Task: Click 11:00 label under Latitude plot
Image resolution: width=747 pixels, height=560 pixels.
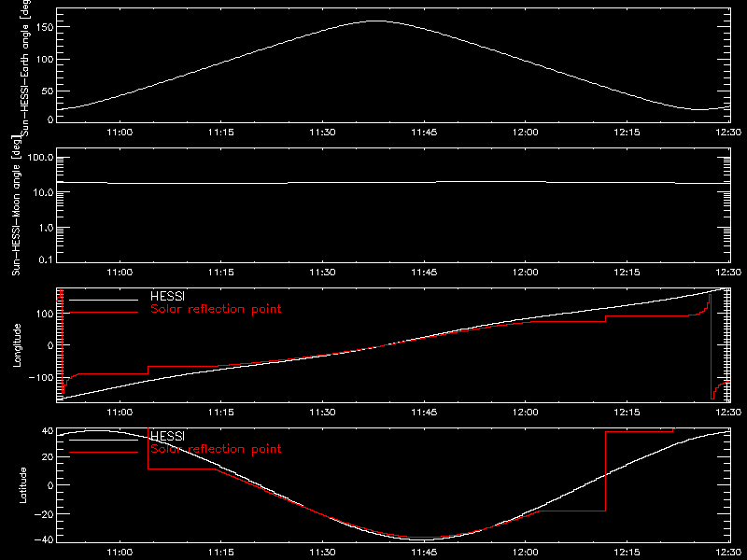Action: click(x=120, y=553)
